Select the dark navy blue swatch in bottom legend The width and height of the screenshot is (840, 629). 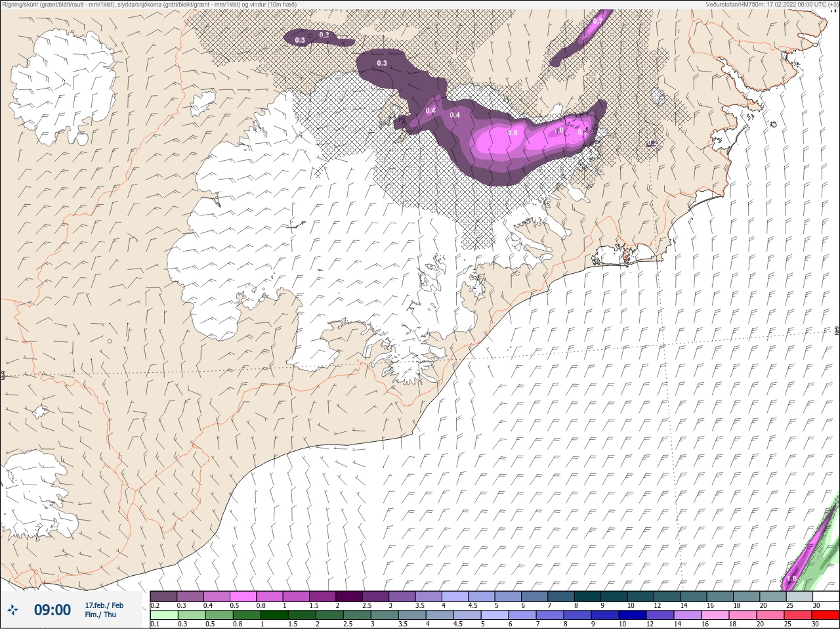point(631,615)
